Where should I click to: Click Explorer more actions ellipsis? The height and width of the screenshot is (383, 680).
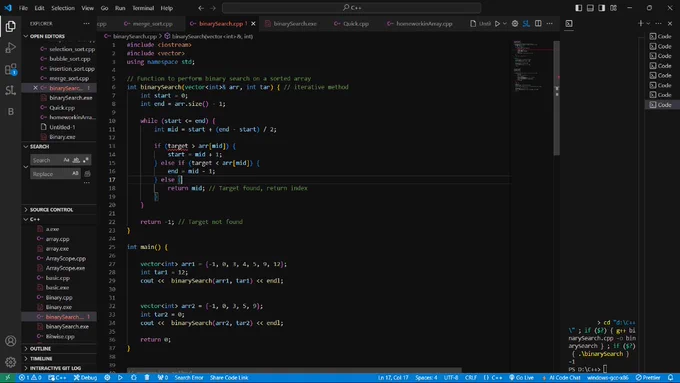86,23
